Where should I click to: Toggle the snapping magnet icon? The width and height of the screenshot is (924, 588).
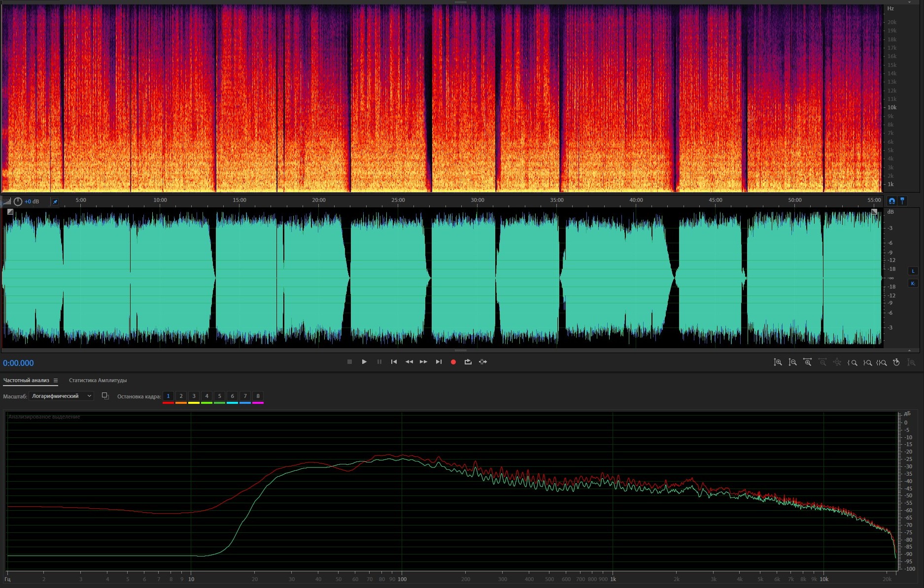point(891,201)
